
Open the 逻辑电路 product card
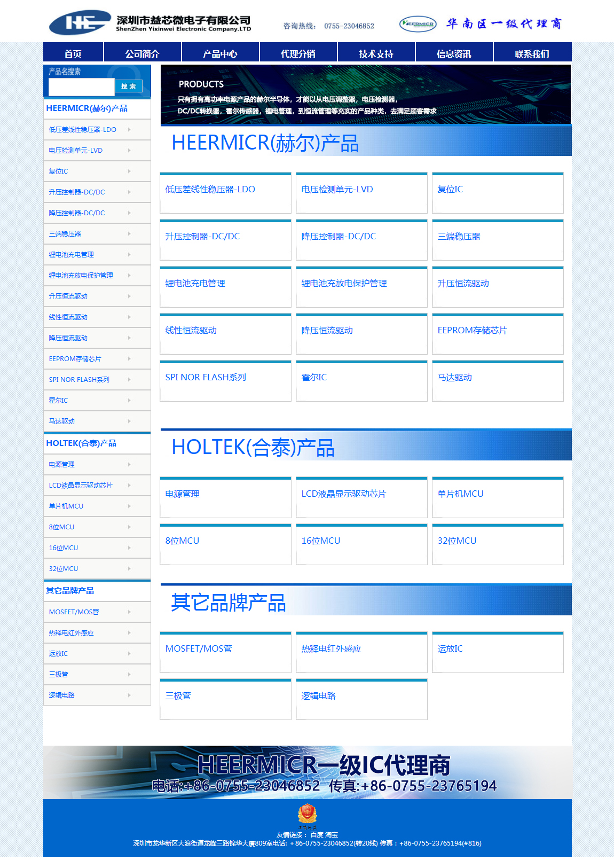coord(361,699)
